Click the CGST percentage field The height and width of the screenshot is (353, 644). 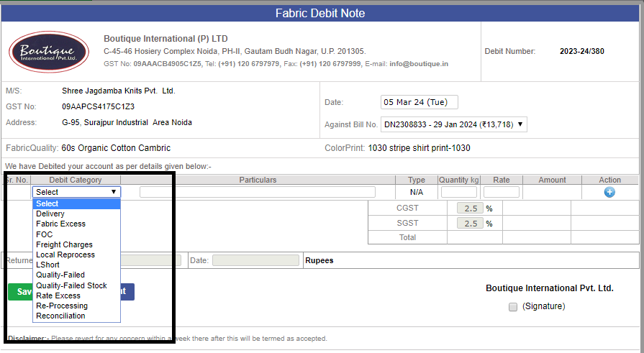(471, 208)
